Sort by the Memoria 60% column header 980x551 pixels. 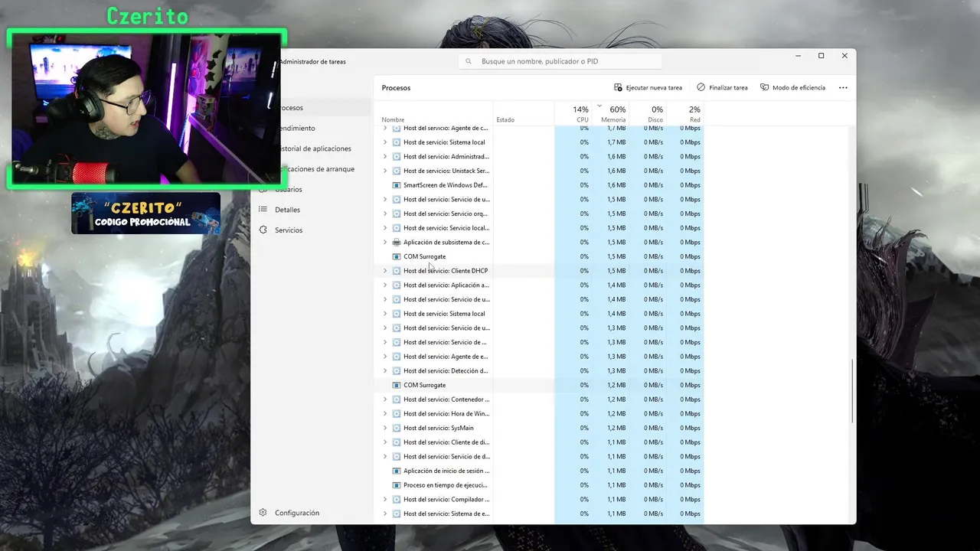(611, 113)
